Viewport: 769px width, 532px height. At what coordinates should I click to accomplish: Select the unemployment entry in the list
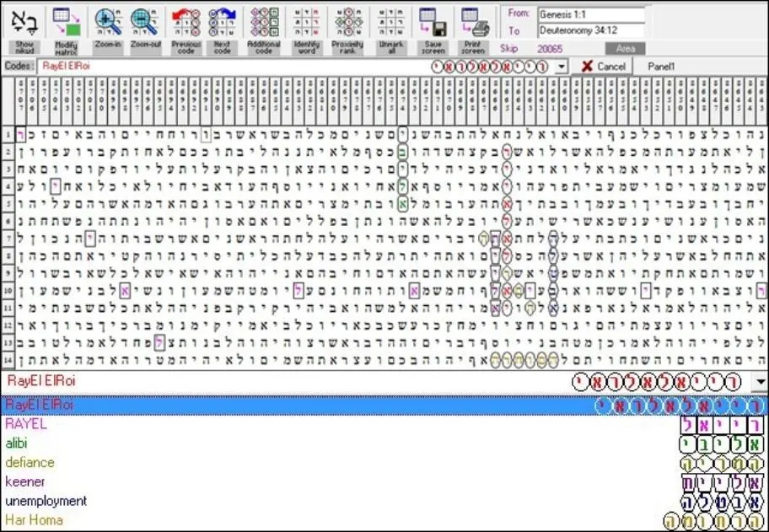coord(384,501)
